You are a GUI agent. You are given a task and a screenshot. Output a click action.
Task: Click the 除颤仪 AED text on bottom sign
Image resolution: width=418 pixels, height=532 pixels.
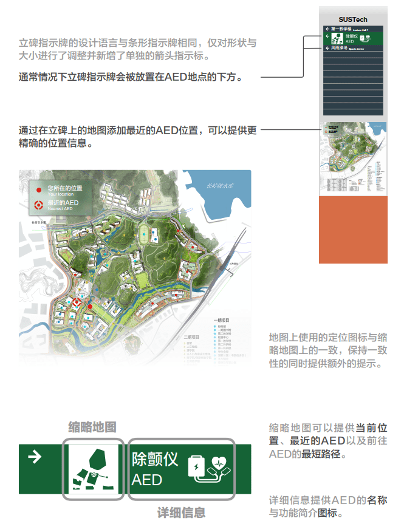pos(156,469)
